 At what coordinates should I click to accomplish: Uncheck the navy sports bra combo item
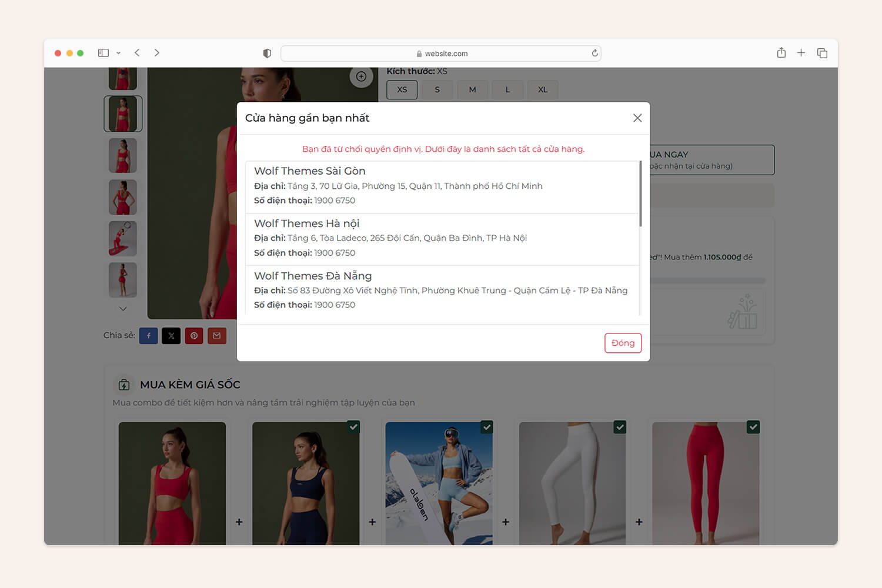353,427
